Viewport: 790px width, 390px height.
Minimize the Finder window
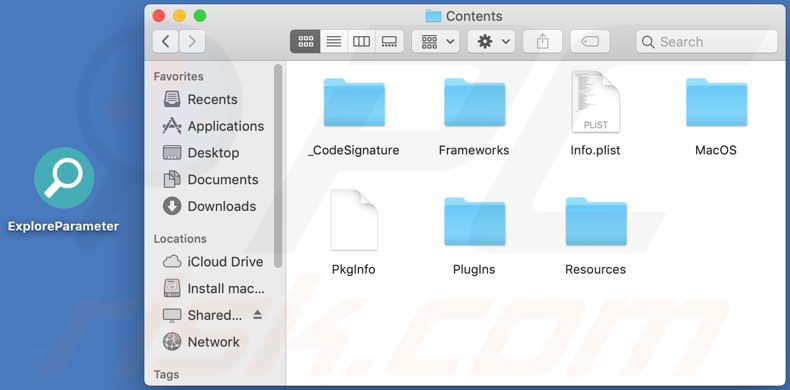tap(179, 16)
